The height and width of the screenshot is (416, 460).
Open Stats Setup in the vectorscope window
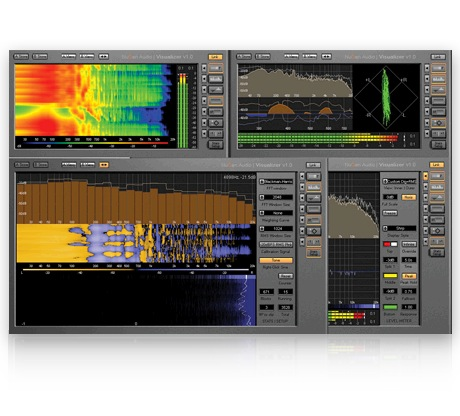[438, 144]
